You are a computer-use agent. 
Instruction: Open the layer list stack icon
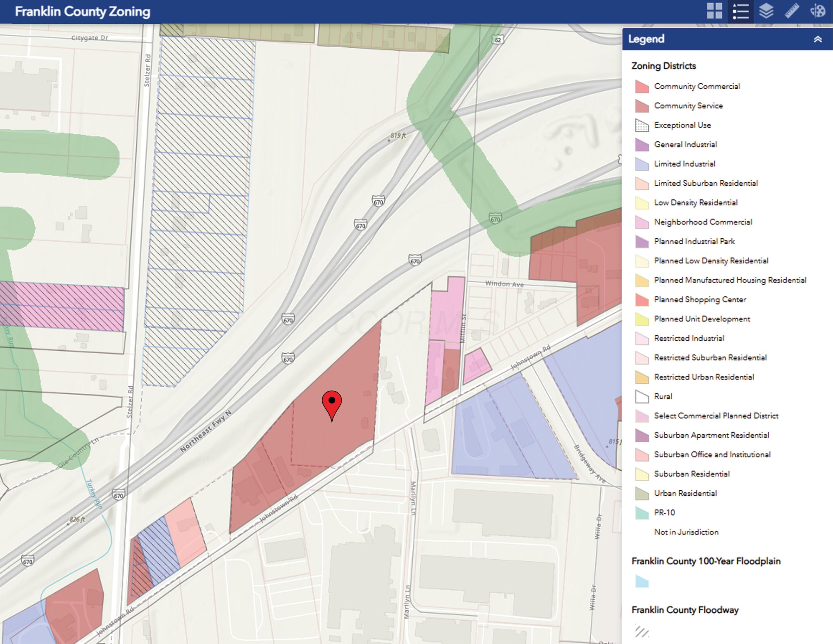coord(766,11)
